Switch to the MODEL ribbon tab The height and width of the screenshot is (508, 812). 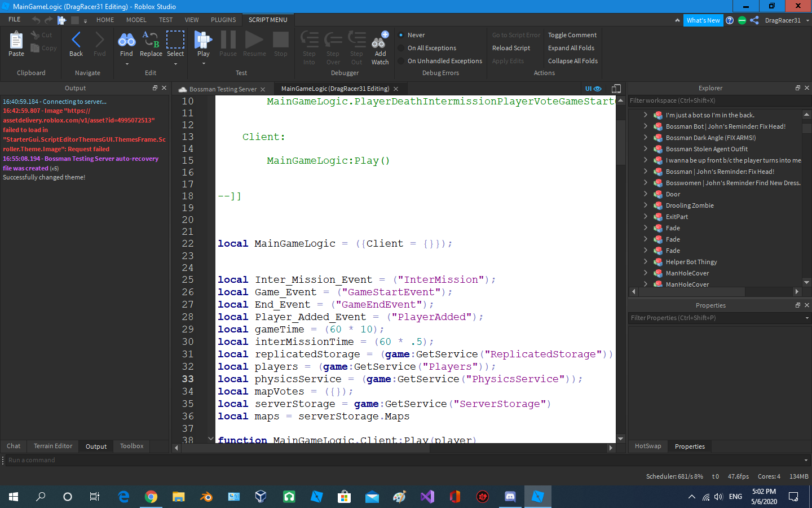coord(136,19)
